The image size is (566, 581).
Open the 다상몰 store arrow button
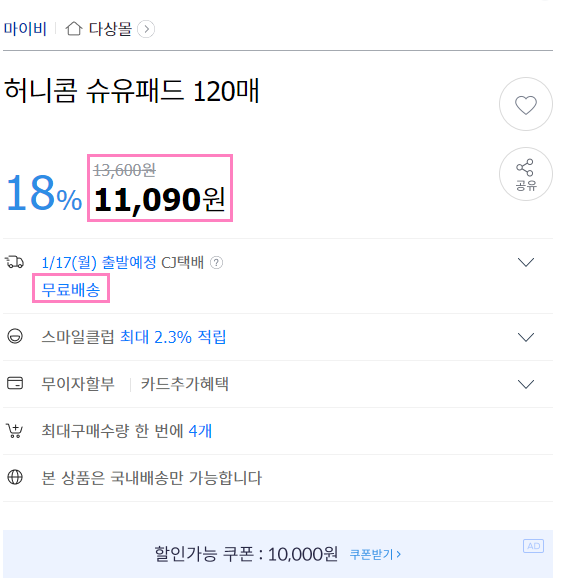pos(146,29)
